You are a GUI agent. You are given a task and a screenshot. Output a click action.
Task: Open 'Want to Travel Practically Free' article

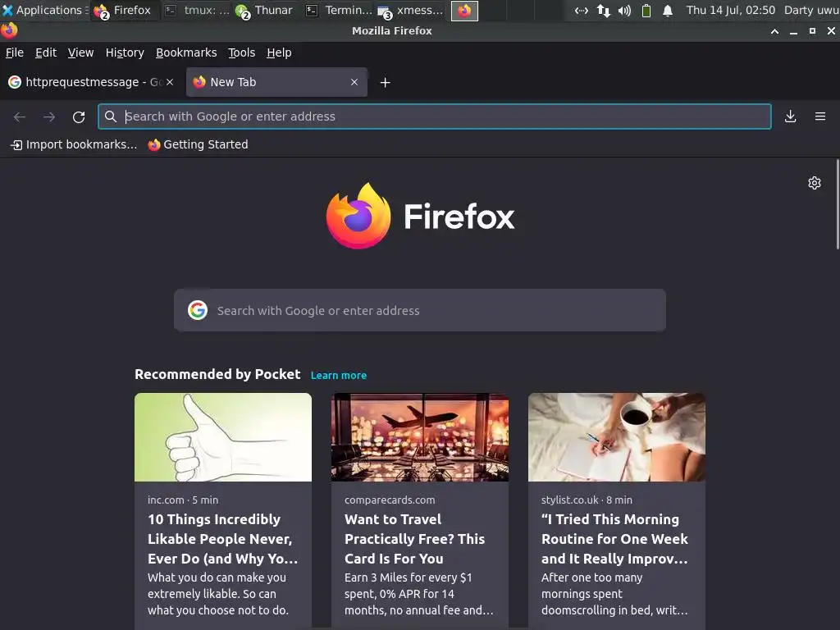pyautogui.click(x=414, y=539)
